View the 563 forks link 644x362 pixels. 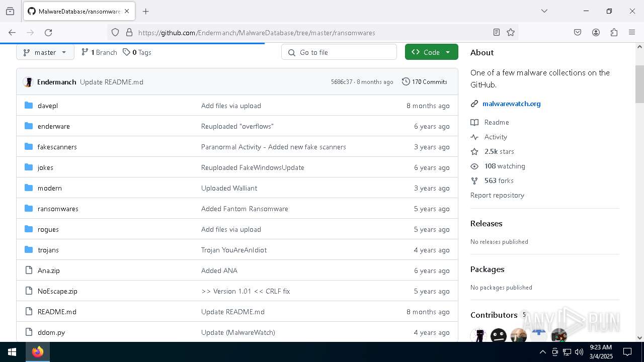tap(492, 180)
